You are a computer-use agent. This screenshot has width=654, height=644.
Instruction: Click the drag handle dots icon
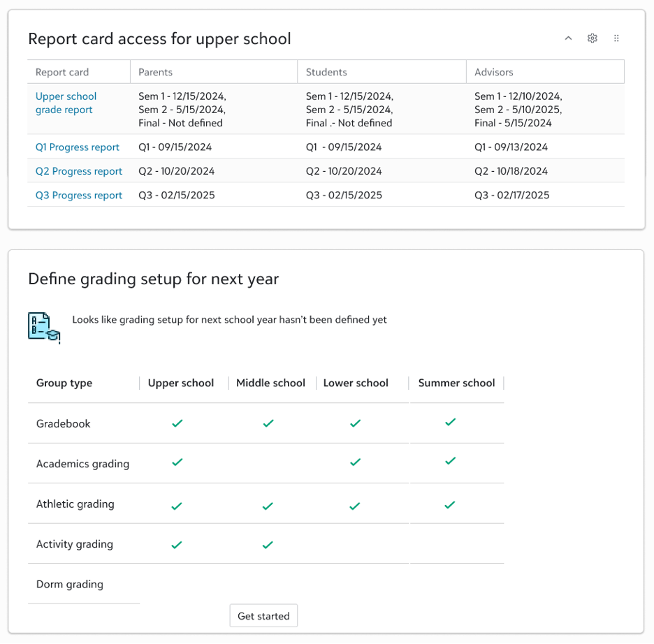point(616,38)
